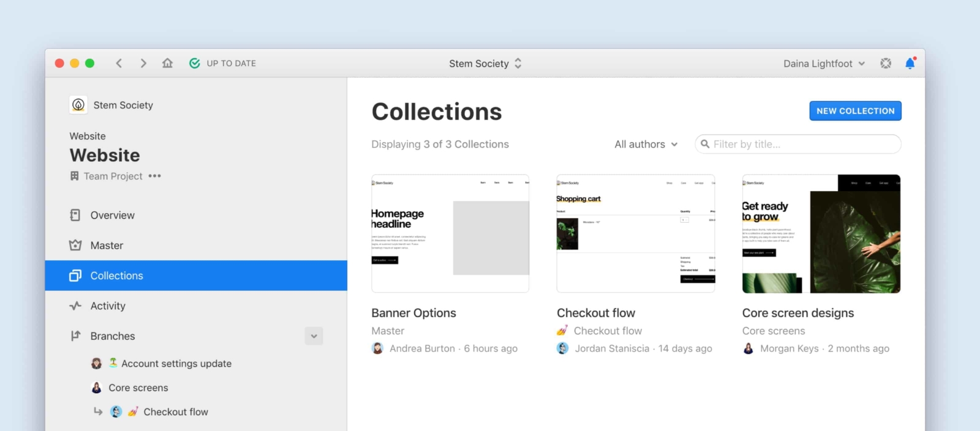This screenshot has width=980, height=431.
Task: Go forward with the right arrow
Action: [x=143, y=63]
